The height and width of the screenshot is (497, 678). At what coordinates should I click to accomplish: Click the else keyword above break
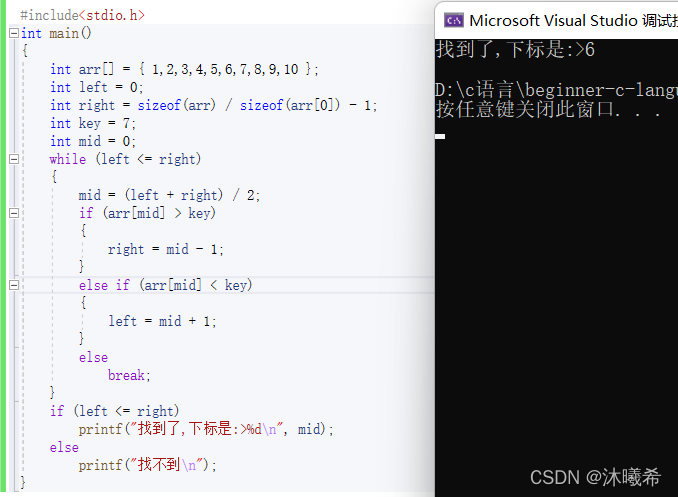click(x=93, y=357)
